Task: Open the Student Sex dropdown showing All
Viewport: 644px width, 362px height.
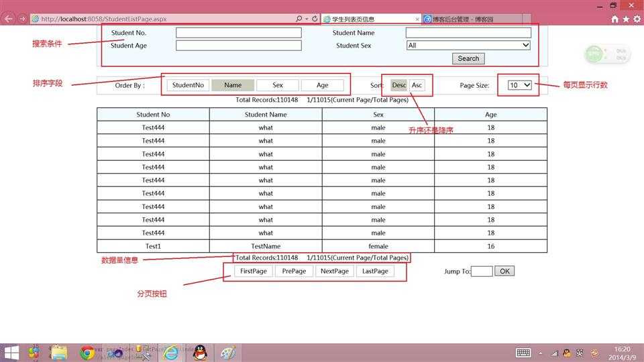Action: point(468,45)
